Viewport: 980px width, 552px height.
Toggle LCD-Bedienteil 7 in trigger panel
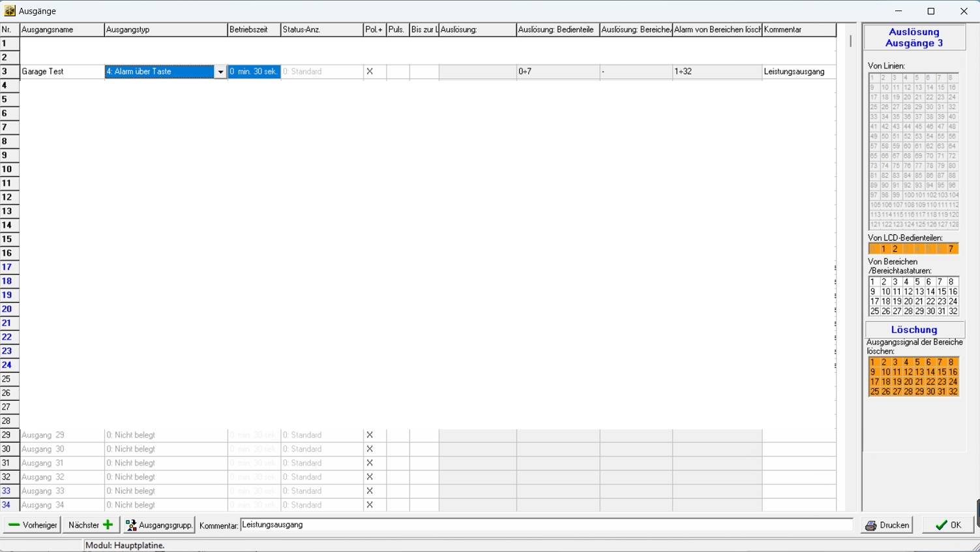click(x=951, y=249)
